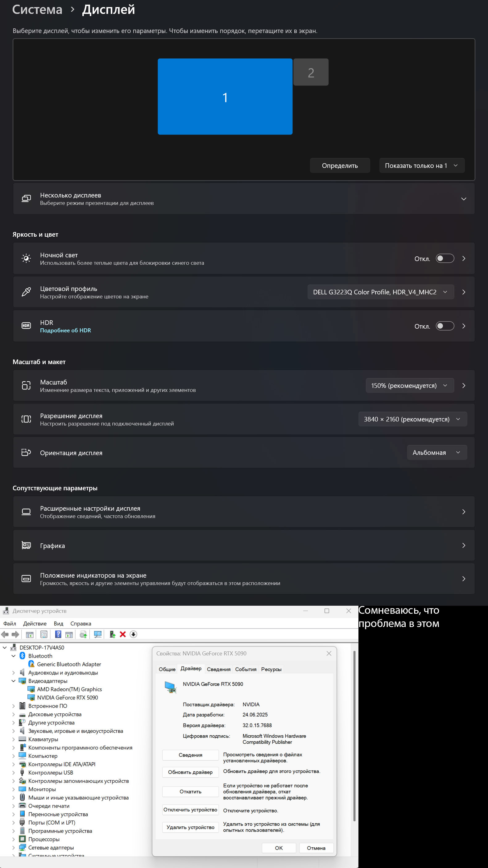Click the Display orientation icon
This screenshot has width=488, height=868.
click(x=26, y=453)
